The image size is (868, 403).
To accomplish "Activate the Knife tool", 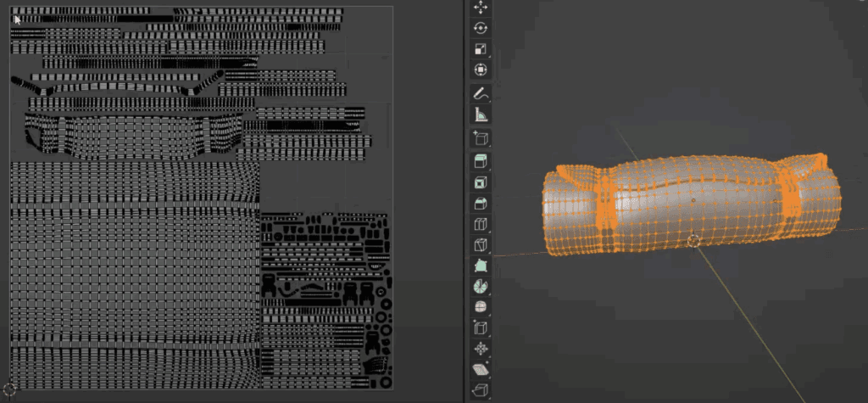I will click(480, 244).
